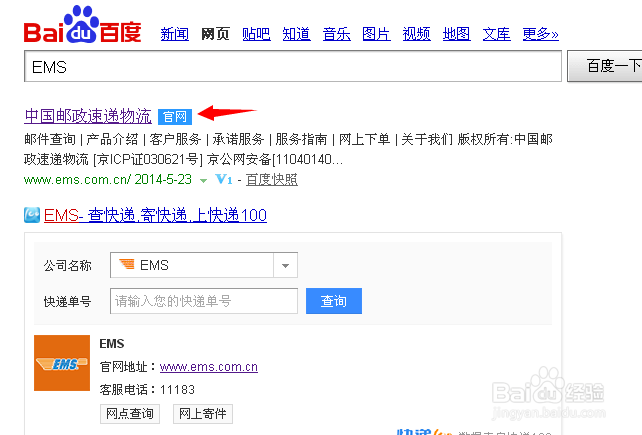
Task: Click the small EMS icon inside the company dropdown
Action: (x=127, y=265)
